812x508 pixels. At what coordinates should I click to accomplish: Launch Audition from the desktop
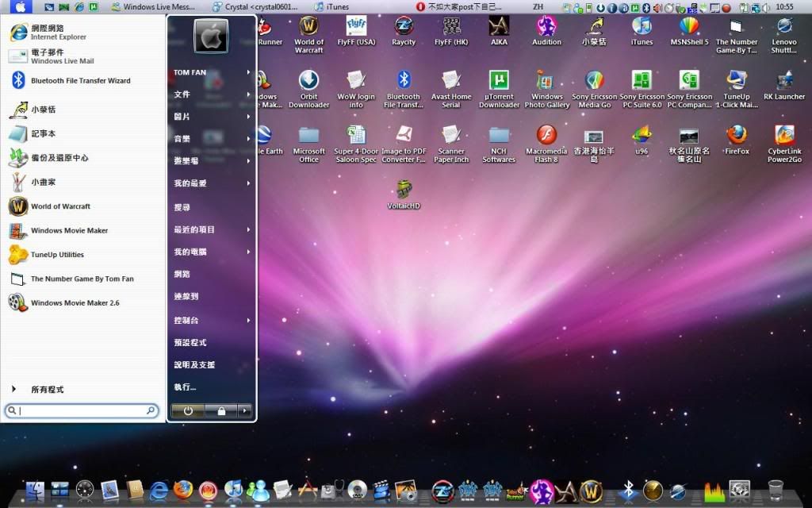tap(546, 30)
